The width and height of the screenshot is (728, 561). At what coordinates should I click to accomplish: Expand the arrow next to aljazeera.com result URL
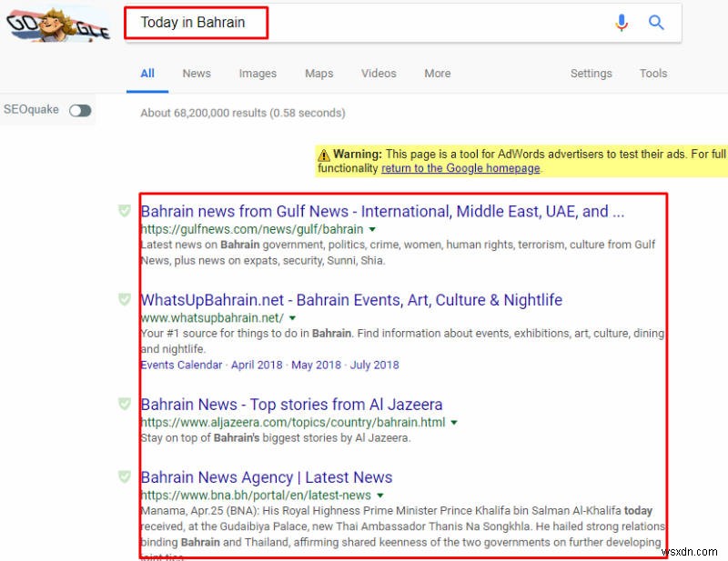pos(455,422)
